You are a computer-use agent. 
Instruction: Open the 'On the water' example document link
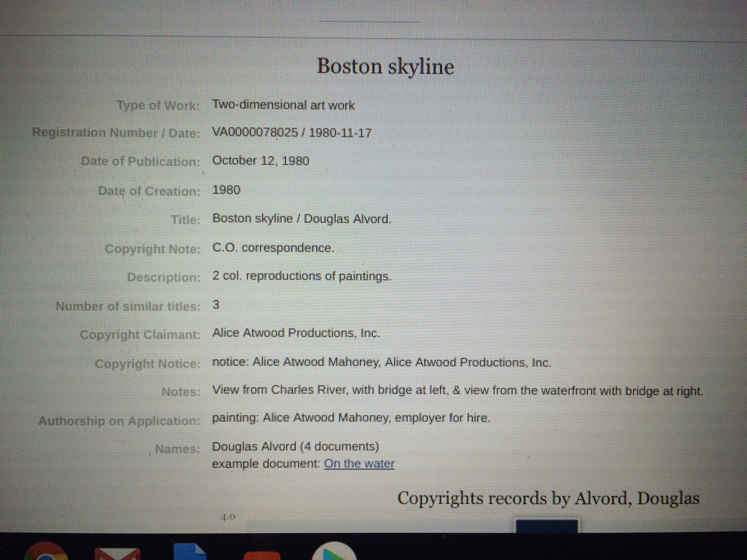tap(359, 464)
